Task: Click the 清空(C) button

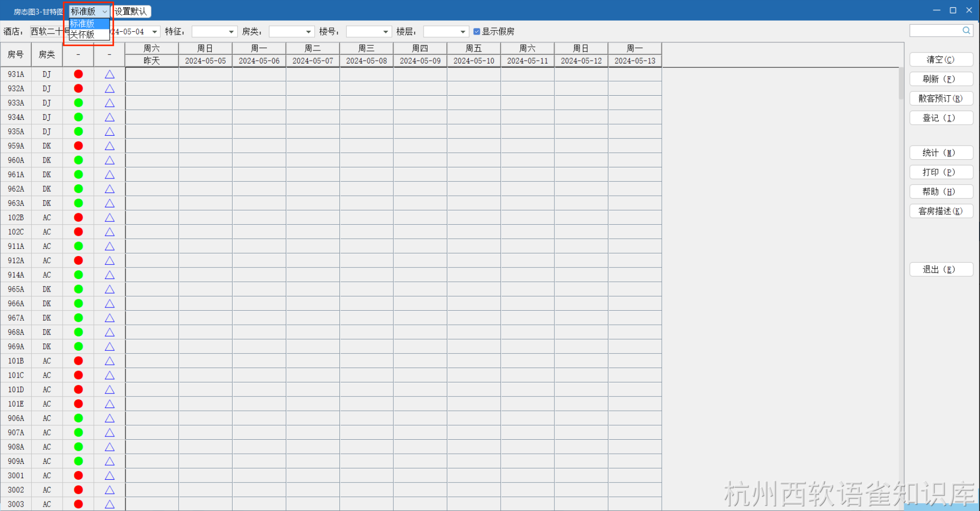Action: (941, 60)
